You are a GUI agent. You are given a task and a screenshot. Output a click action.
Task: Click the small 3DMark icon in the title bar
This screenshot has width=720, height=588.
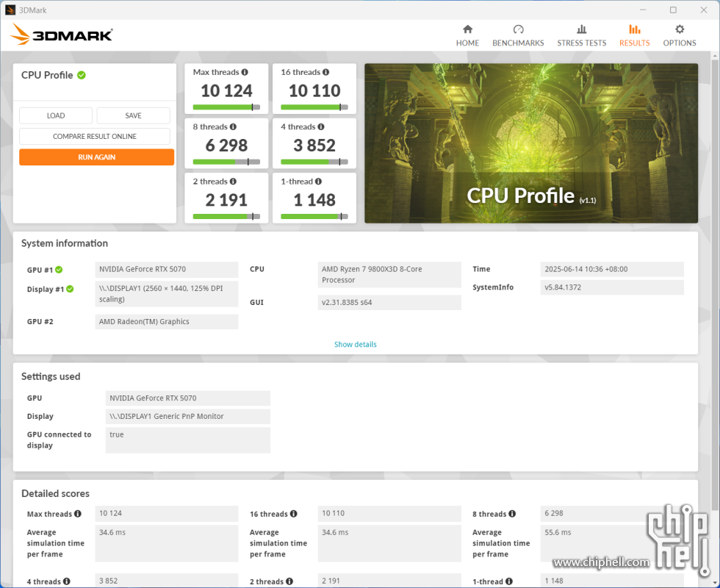10,10
